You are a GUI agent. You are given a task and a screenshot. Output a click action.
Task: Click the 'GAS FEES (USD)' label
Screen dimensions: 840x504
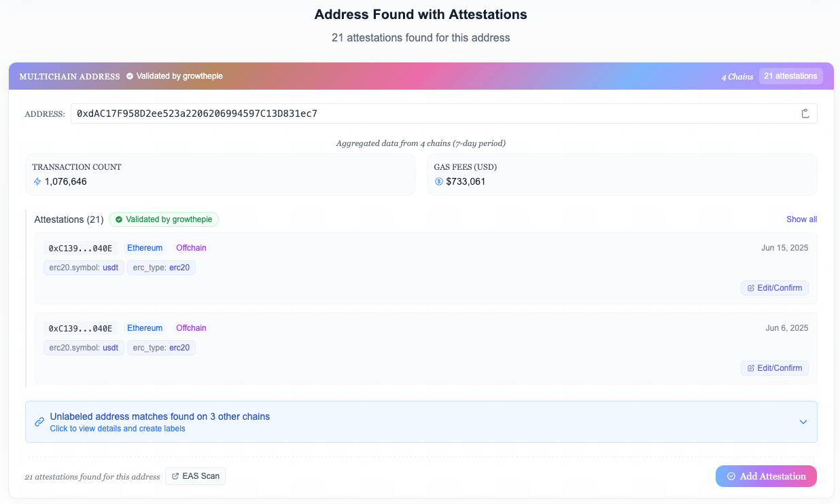466,166
